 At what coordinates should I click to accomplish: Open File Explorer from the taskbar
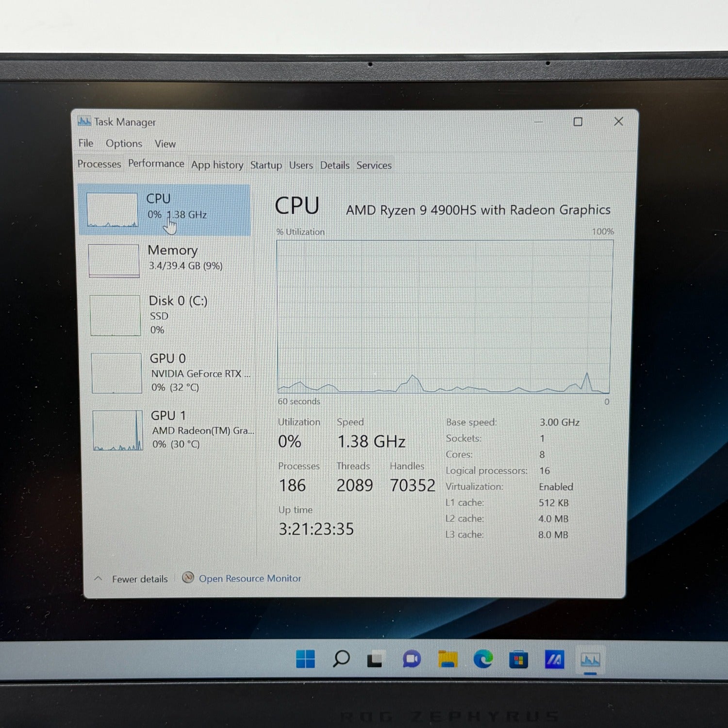point(447,660)
